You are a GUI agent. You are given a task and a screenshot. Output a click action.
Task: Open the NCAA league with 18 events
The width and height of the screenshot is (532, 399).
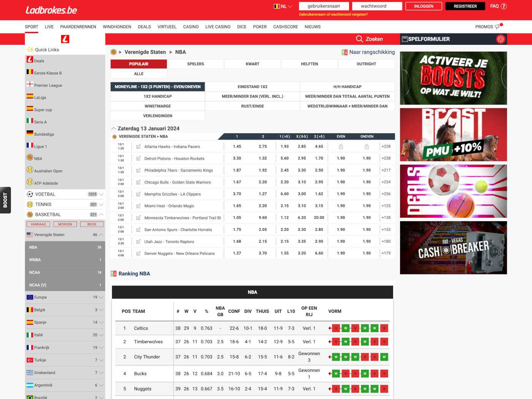pos(65,272)
